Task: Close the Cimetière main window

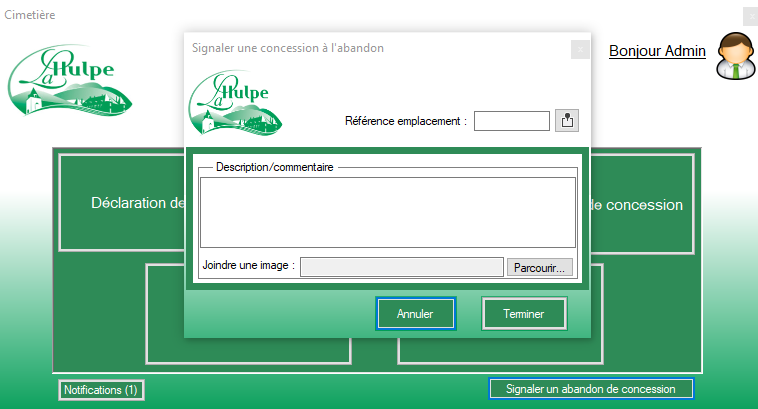Action: (750, 16)
